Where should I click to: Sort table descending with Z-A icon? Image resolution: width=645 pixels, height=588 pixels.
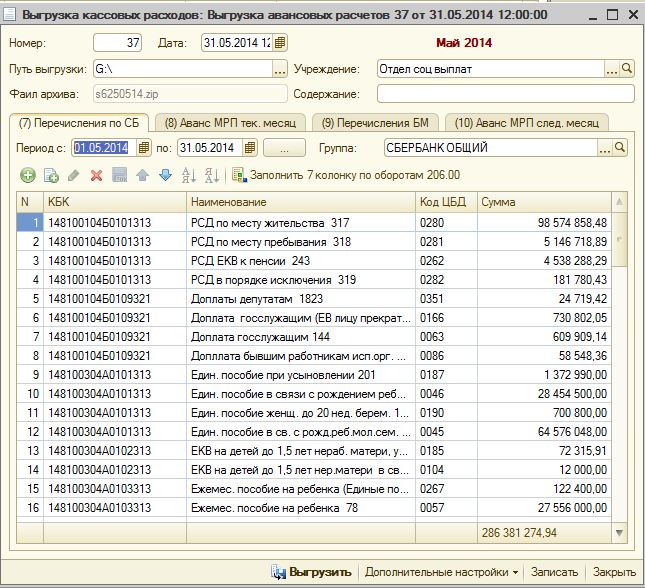211,175
